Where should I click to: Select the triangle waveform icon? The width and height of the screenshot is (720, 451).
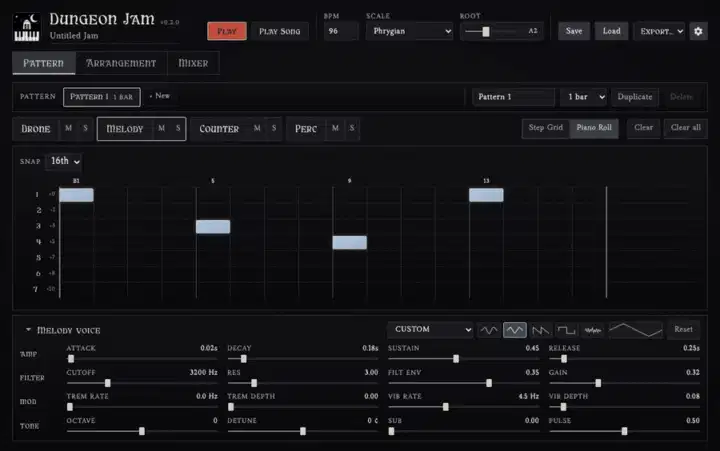[514, 330]
